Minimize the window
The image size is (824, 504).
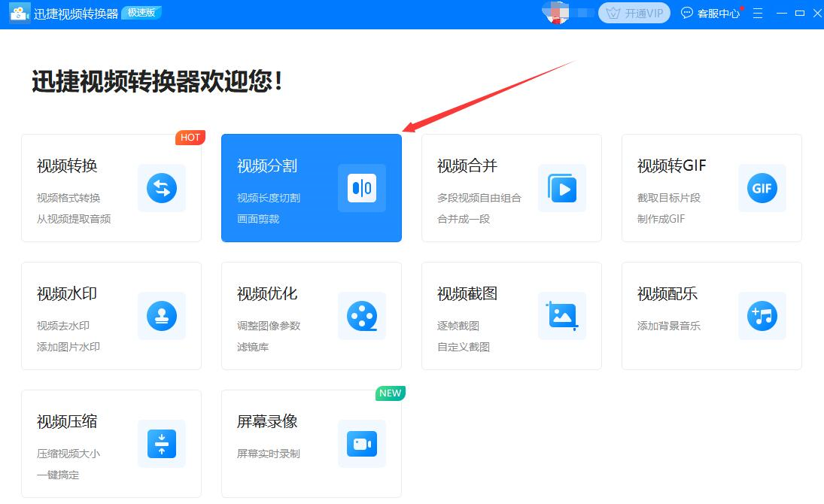click(x=782, y=13)
